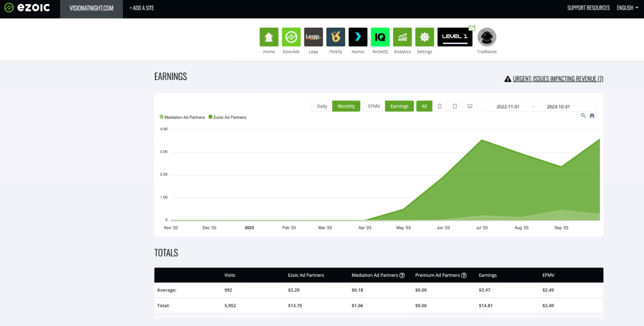Open urgent issues impacting revenue link
The image size is (644, 326).
click(x=558, y=79)
